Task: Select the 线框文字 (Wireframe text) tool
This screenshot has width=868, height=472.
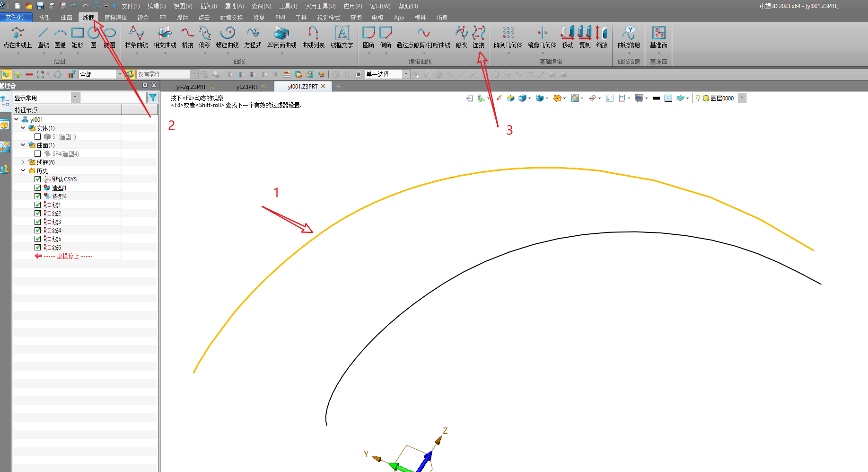Action: coord(342,37)
